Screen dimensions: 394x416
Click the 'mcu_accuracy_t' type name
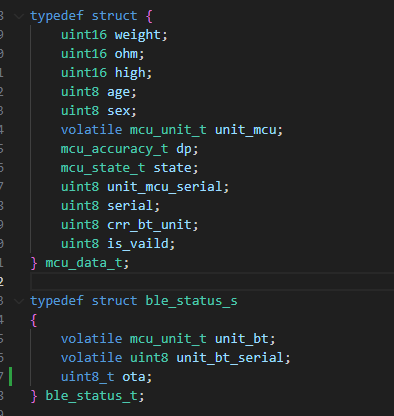(x=114, y=149)
